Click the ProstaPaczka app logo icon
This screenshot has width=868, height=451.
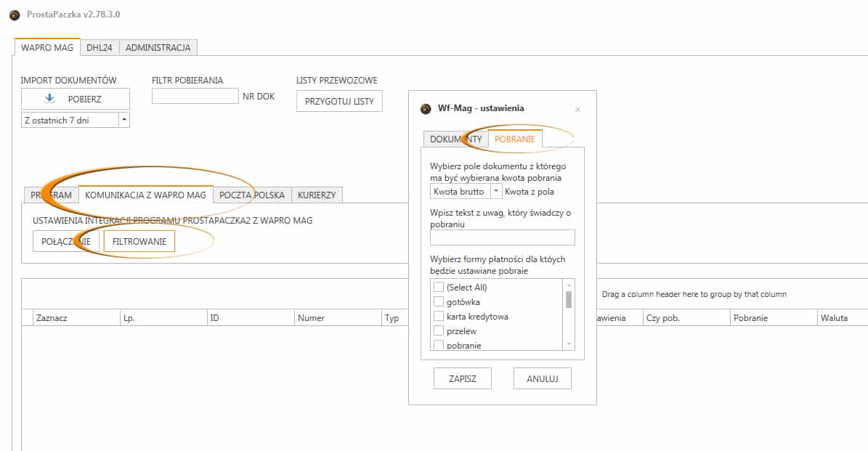pyautogui.click(x=15, y=15)
